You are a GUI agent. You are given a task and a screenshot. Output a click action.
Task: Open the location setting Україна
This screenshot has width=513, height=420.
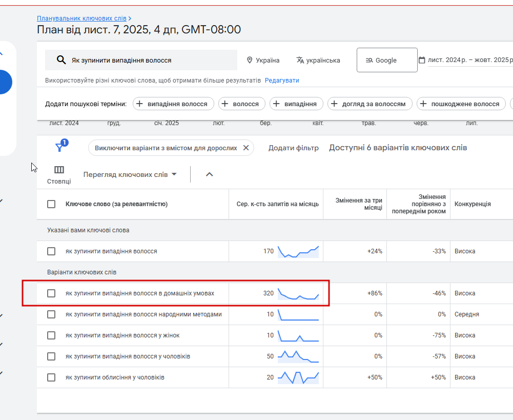pyautogui.click(x=263, y=60)
